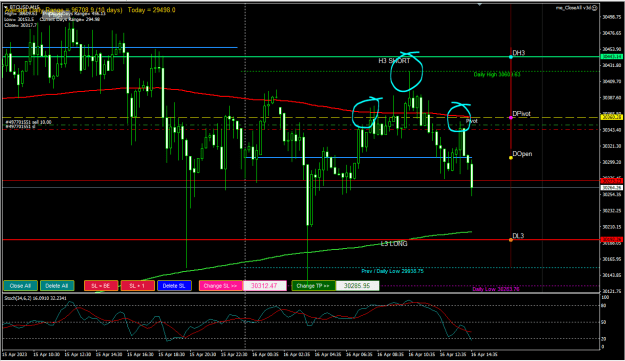Click the small Pivot label near price
Viewport: 625px width, 361px height.
pyautogui.click(x=472, y=121)
